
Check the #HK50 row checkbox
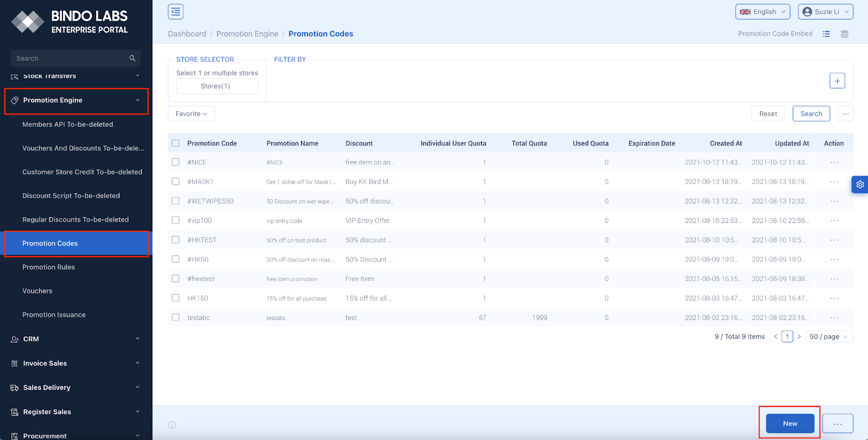click(175, 259)
